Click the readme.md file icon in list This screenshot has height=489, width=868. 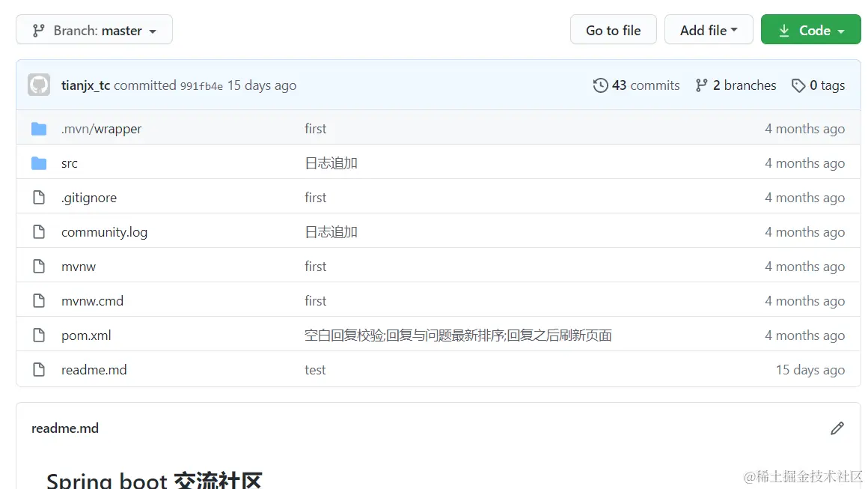click(x=39, y=369)
